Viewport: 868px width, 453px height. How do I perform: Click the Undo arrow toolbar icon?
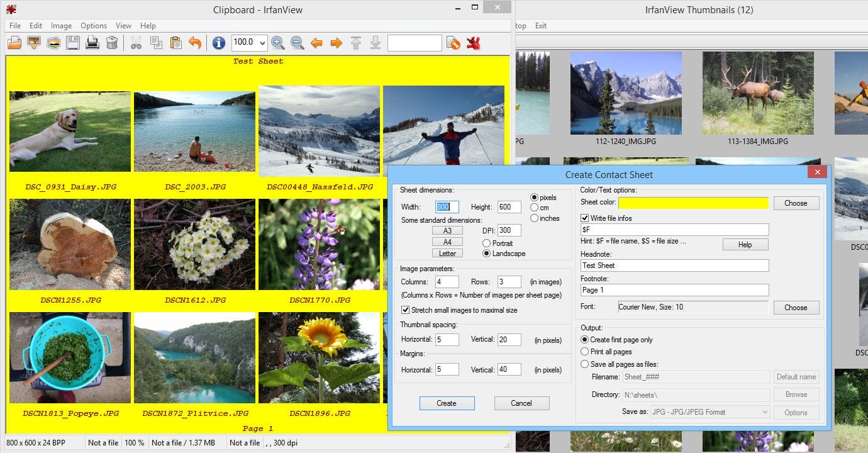(x=195, y=43)
